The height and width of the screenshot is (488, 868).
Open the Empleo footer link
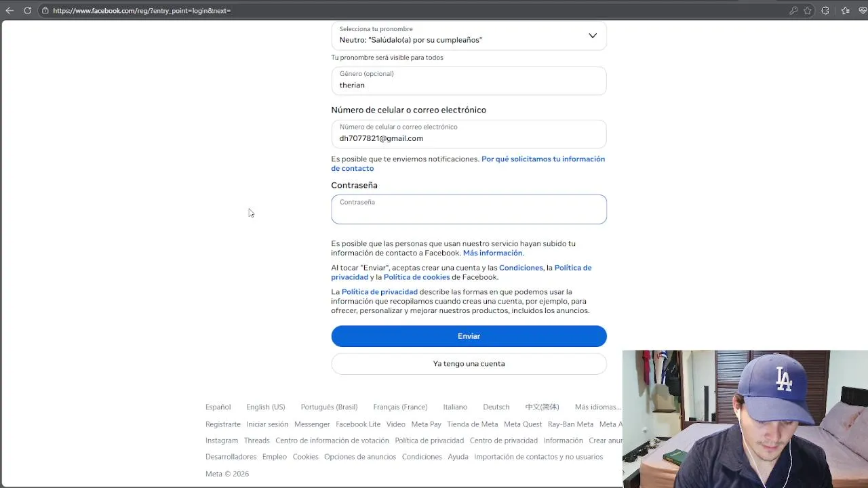click(x=275, y=457)
